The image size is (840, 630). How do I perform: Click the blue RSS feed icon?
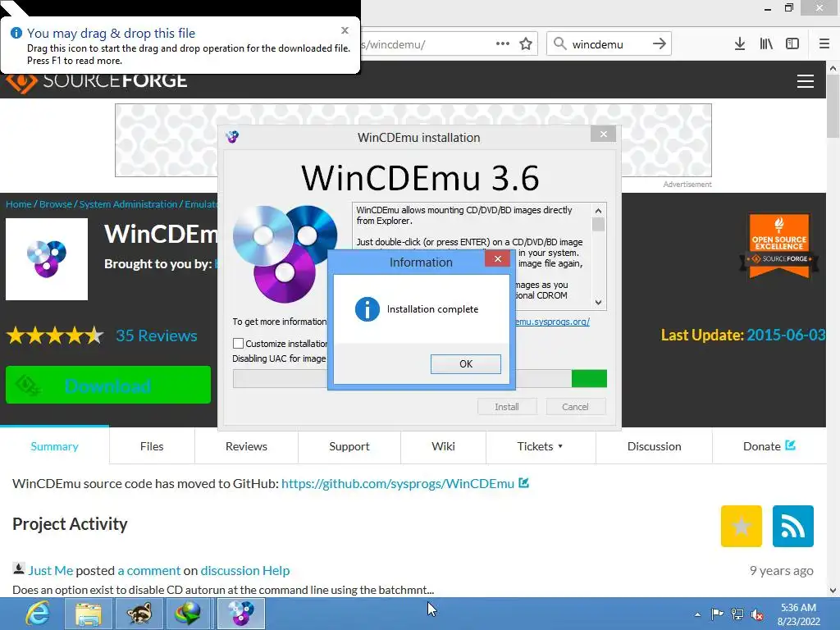pyautogui.click(x=793, y=526)
